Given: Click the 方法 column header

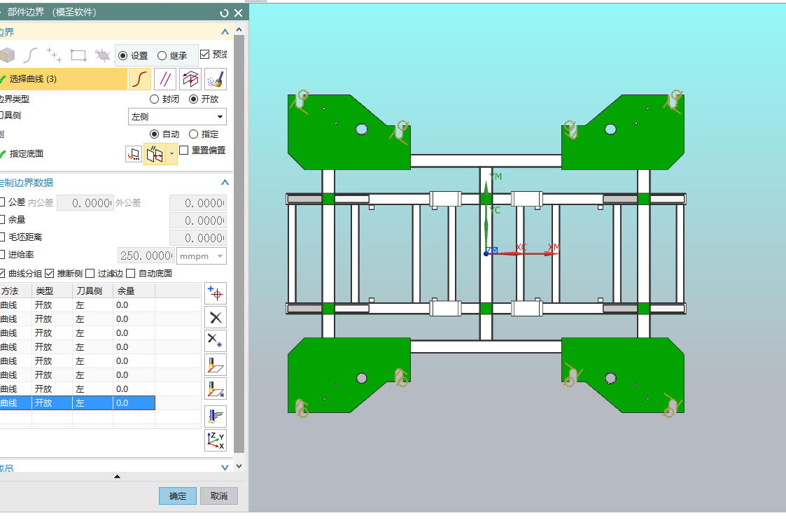Looking at the screenshot, I should tap(16, 290).
